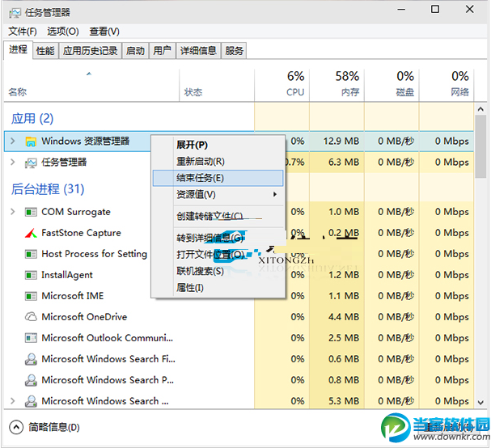Click the 2.5 MB memory value
This screenshot has height=448, width=491.
click(344, 338)
